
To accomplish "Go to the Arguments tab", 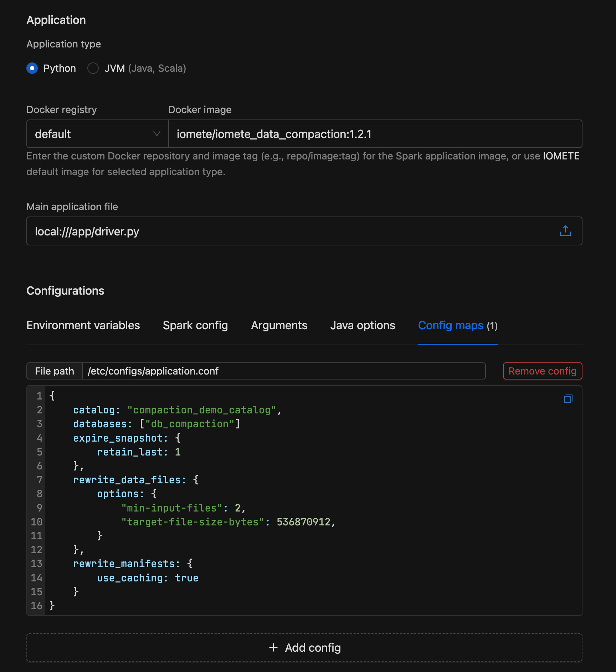I will (279, 325).
